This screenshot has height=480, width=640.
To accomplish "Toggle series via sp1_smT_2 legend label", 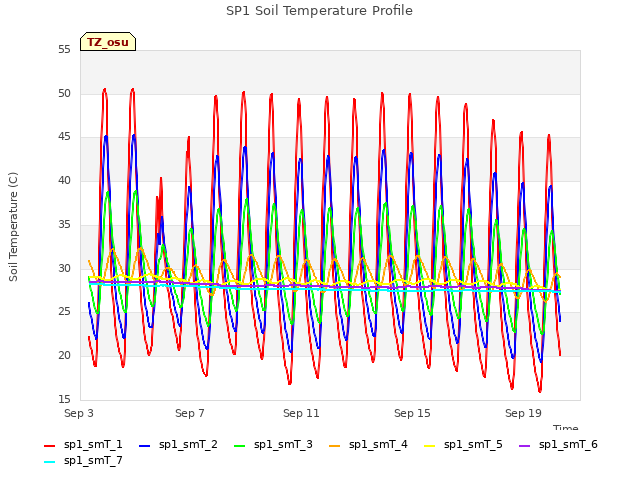I will click(188, 444).
